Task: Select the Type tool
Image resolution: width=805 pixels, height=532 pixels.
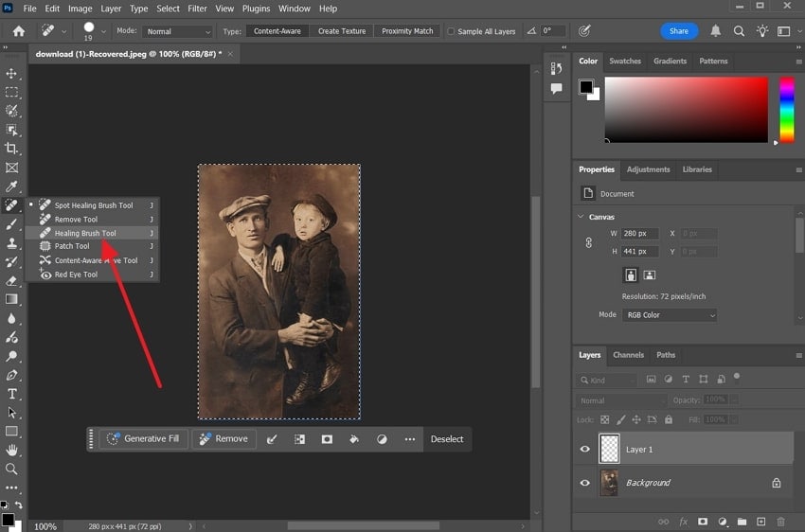Action: 11,394
